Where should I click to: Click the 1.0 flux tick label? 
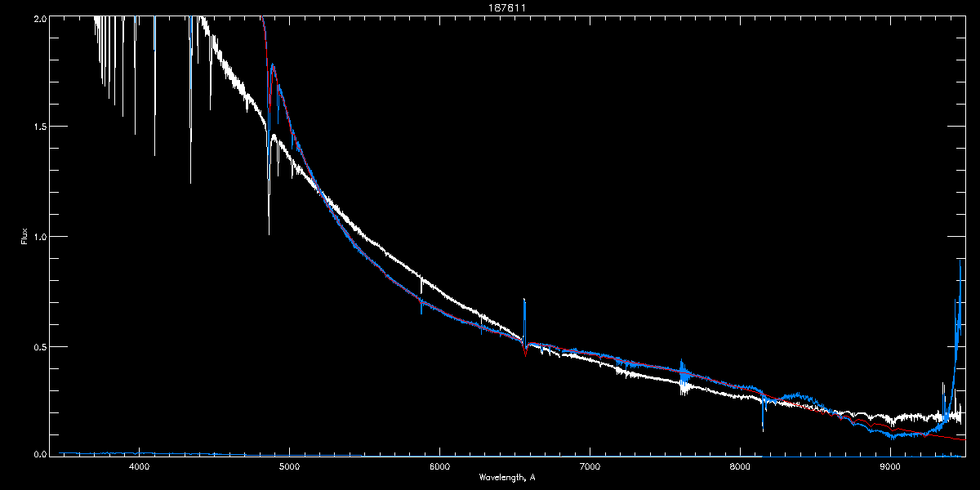pyautogui.click(x=39, y=236)
